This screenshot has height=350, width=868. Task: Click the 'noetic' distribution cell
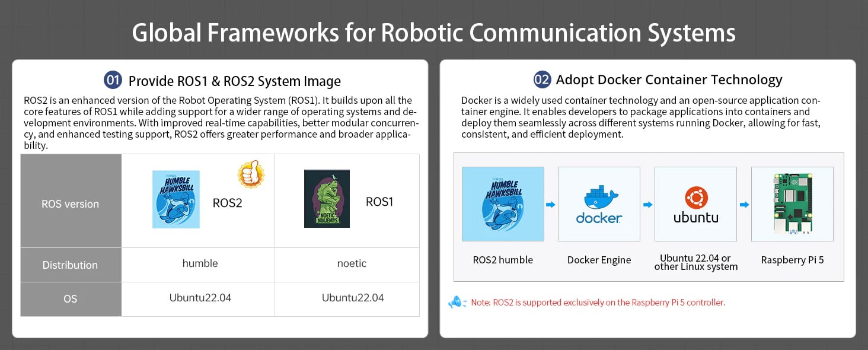[352, 263]
